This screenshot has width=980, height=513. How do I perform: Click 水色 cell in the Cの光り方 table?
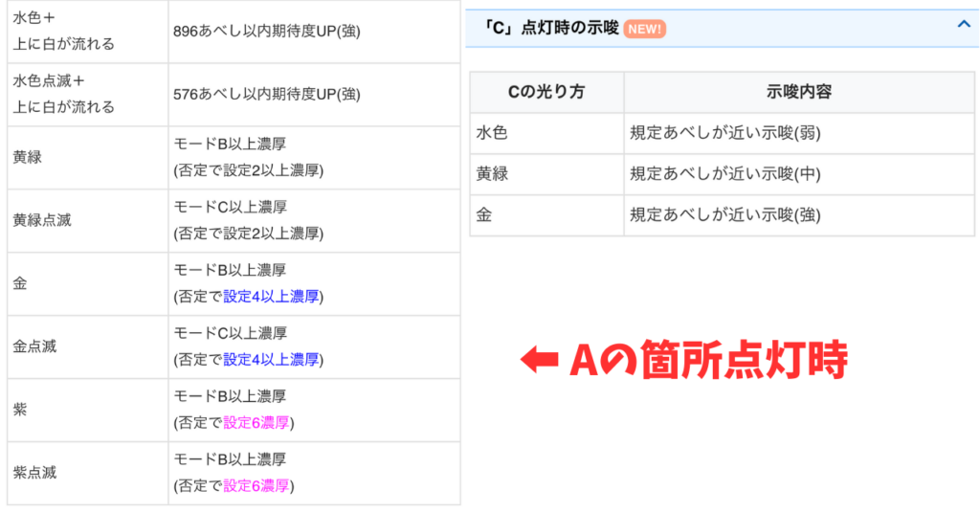tap(491, 133)
